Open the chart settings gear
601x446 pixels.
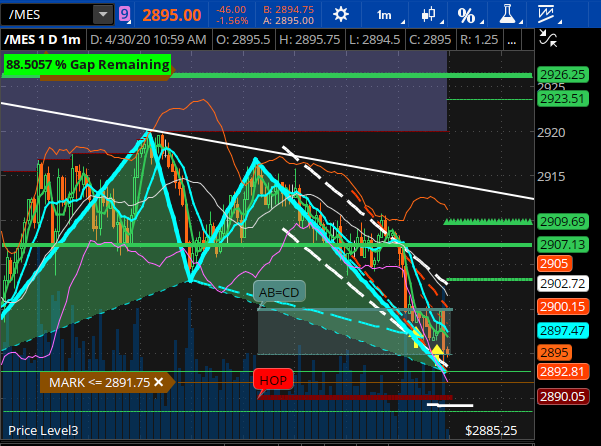point(342,15)
